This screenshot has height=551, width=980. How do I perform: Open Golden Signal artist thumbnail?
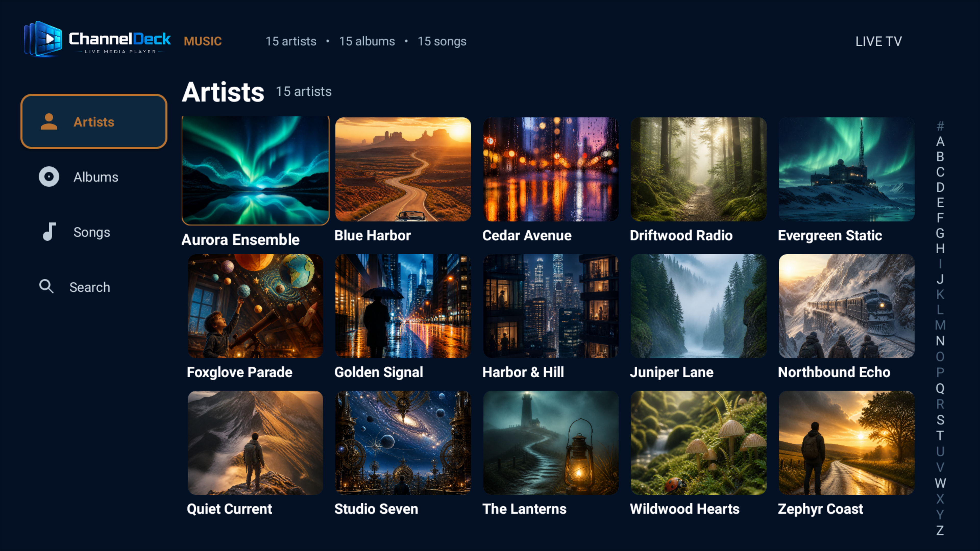pos(403,306)
